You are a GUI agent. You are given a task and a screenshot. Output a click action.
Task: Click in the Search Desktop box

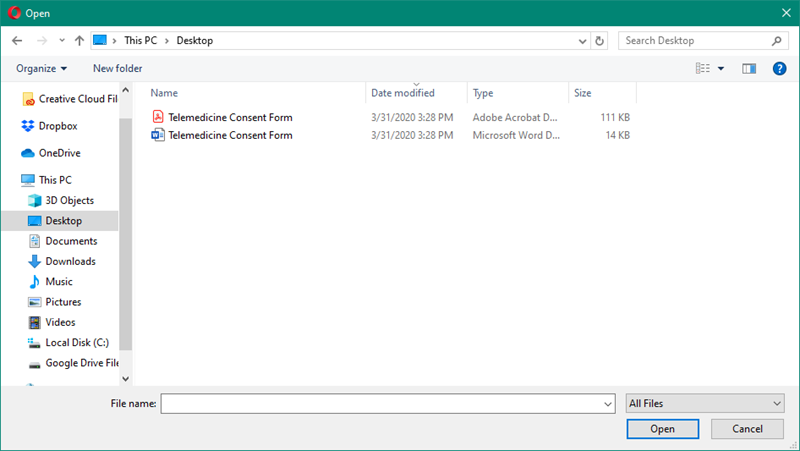tap(694, 41)
